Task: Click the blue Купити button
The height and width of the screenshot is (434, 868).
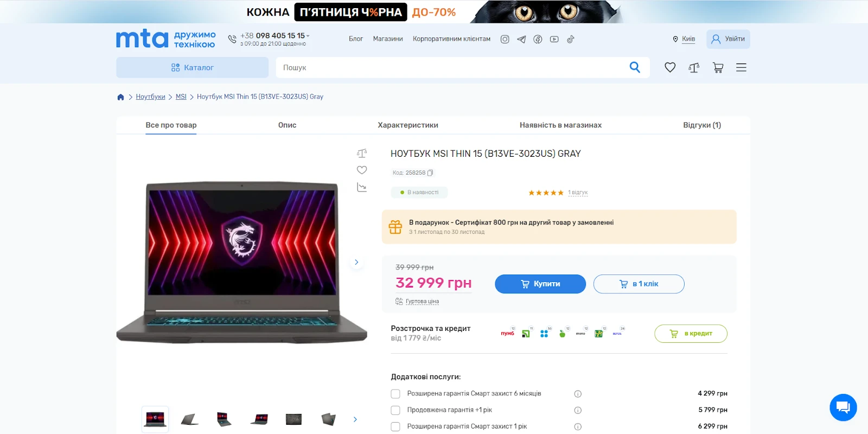Action: coord(540,284)
